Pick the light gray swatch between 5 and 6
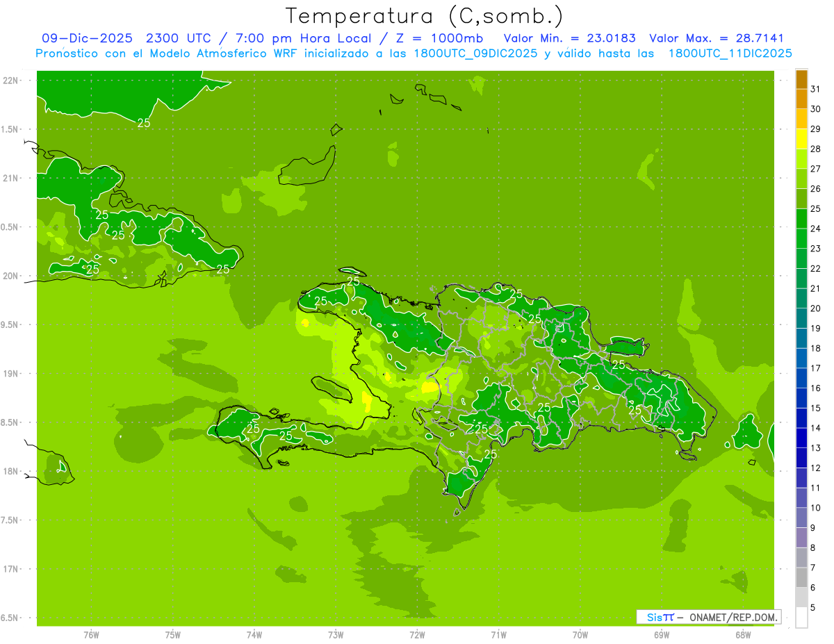The image size is (834, 644). [801, 597]
